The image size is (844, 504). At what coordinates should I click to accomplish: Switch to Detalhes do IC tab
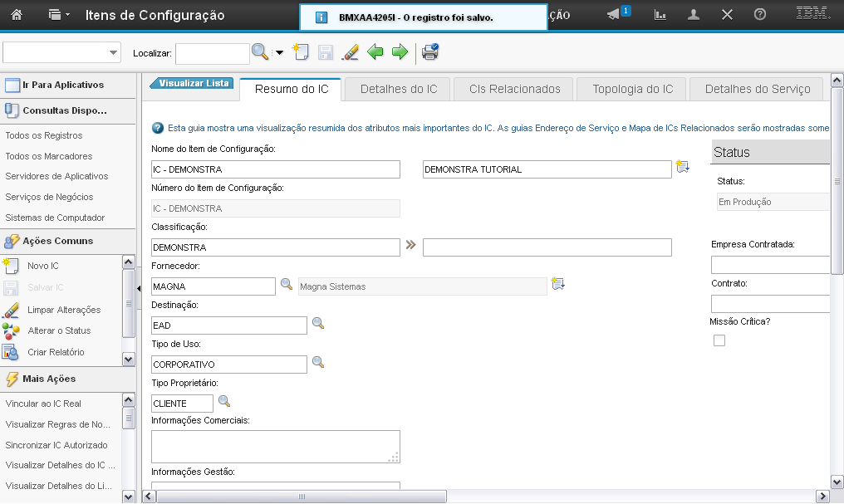point(398,89)
